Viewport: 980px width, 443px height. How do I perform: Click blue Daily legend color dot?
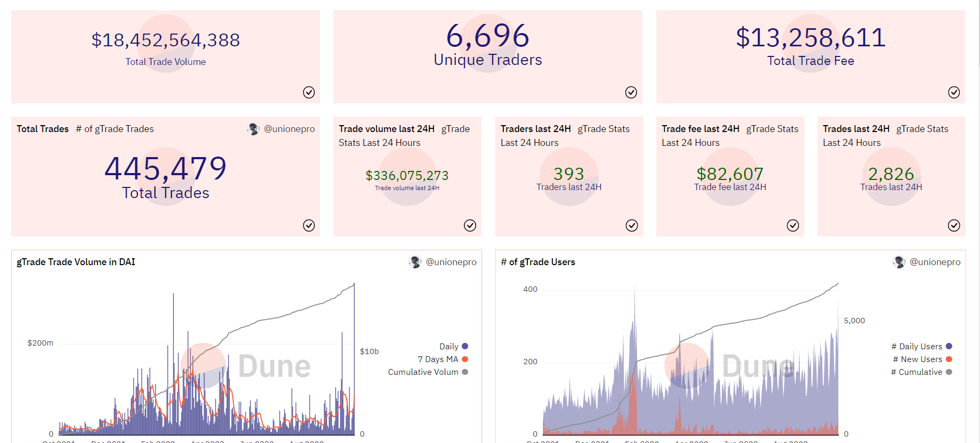(x=465, y=347)
